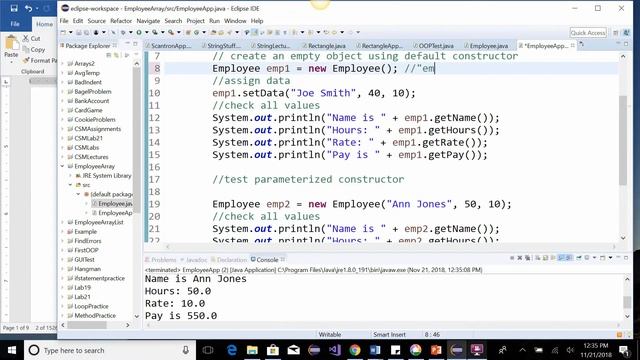
Task: Click the Word Save icon in title bar
Action: 14,8
